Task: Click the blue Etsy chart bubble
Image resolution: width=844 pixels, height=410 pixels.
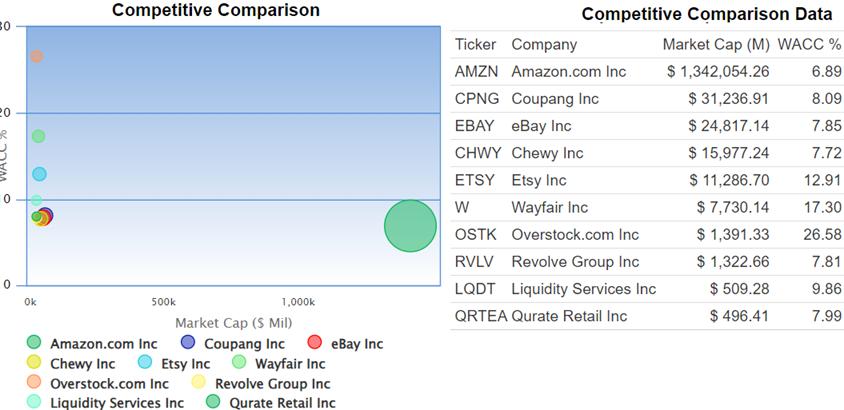Action: click(39, 174)
